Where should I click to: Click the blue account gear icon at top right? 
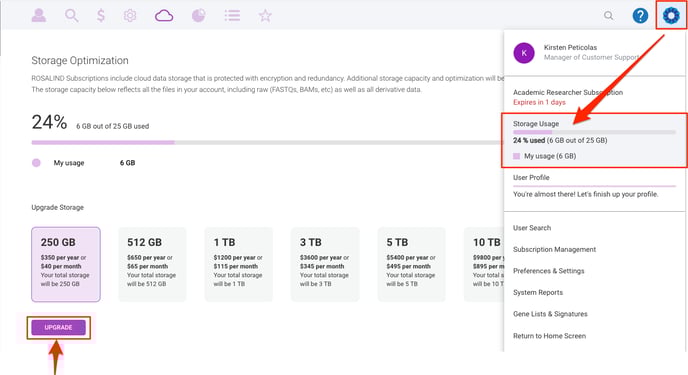coord(671,16)
